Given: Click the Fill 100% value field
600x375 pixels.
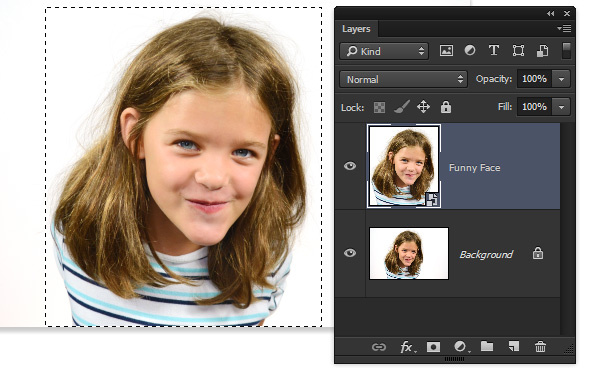Looking at the screenshot, I should [534, 107].
